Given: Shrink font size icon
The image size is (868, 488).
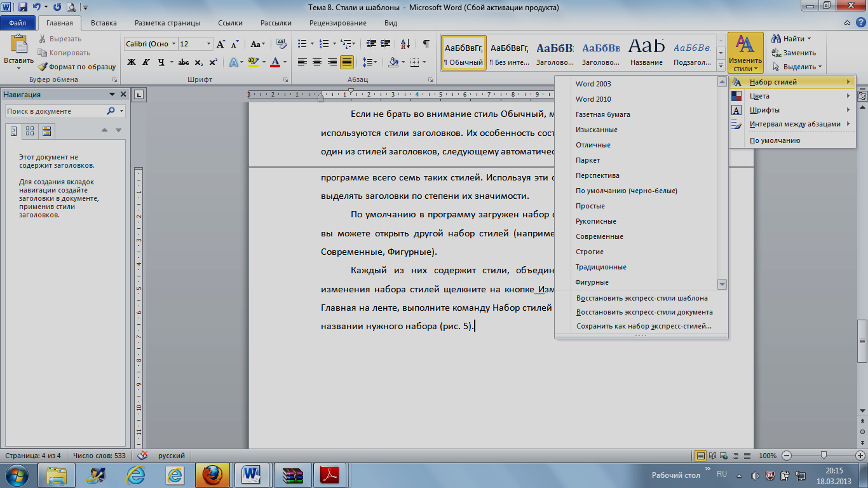Looking at the screenshot, I should [234, 44].
